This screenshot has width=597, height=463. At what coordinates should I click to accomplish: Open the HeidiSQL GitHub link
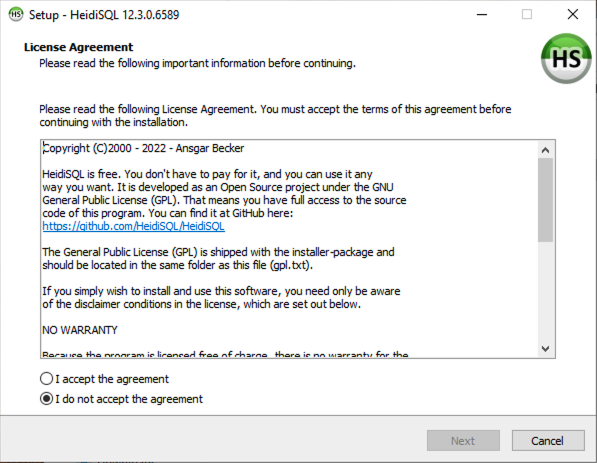coord(133,226)
